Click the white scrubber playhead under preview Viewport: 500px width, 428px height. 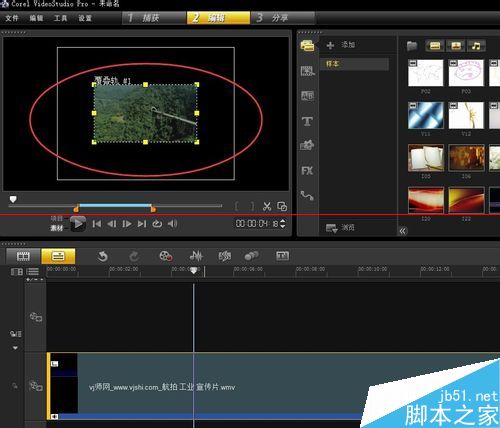click(13, 199)
